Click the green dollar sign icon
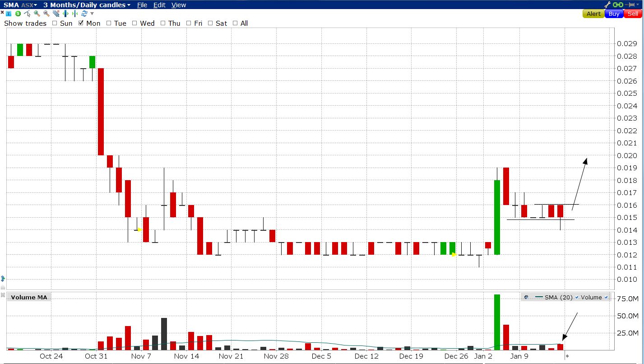The image size is (644, 364). click(18, 14)
